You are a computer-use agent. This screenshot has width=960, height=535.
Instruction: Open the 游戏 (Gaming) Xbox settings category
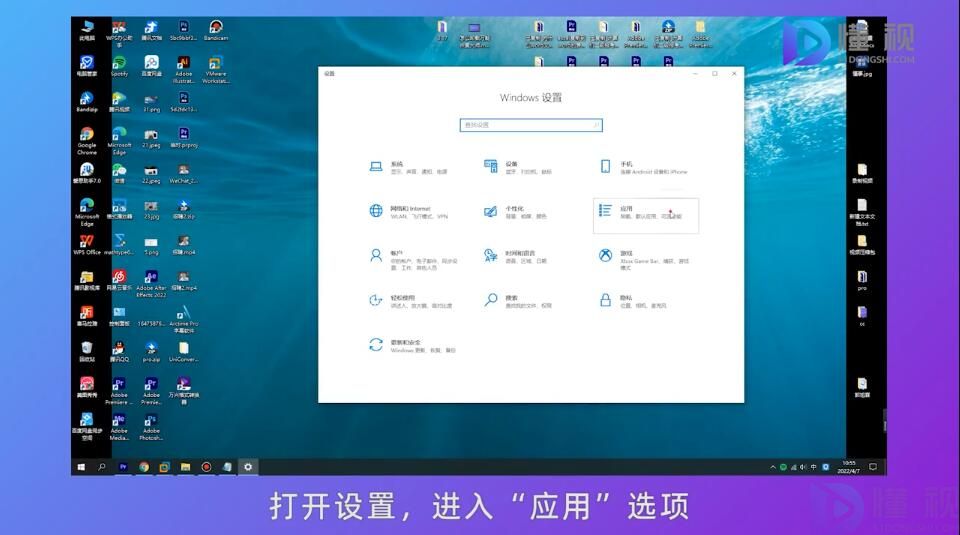click(x=645, y=260)
